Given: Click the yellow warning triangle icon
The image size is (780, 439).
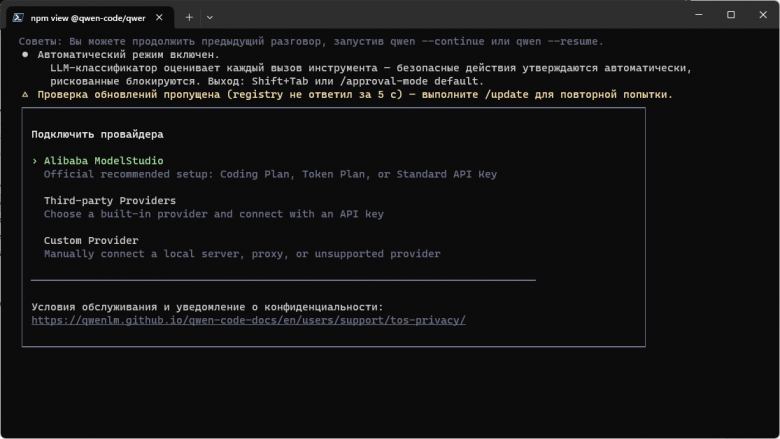Looking at the screenshot, I should [x=25, y=94].
